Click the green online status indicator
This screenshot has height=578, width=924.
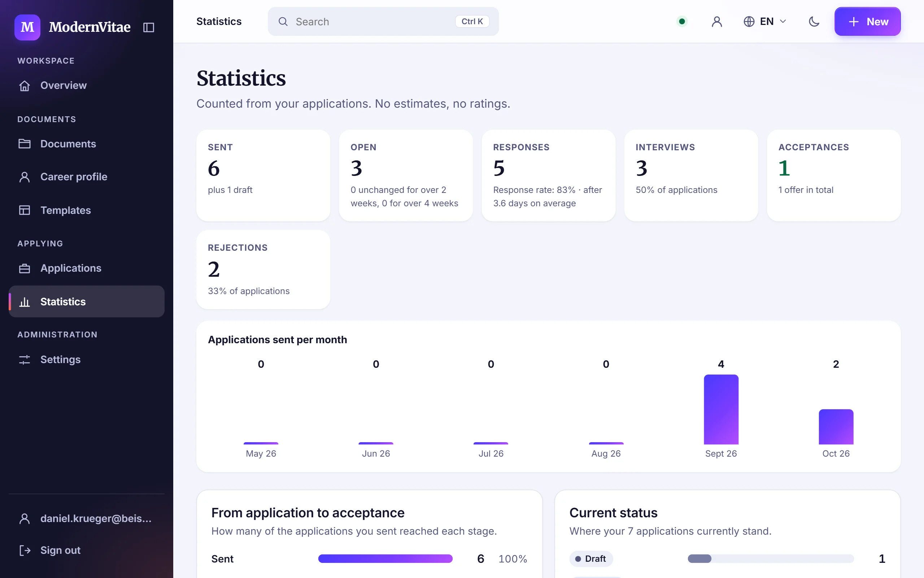(x=682, y=21)
